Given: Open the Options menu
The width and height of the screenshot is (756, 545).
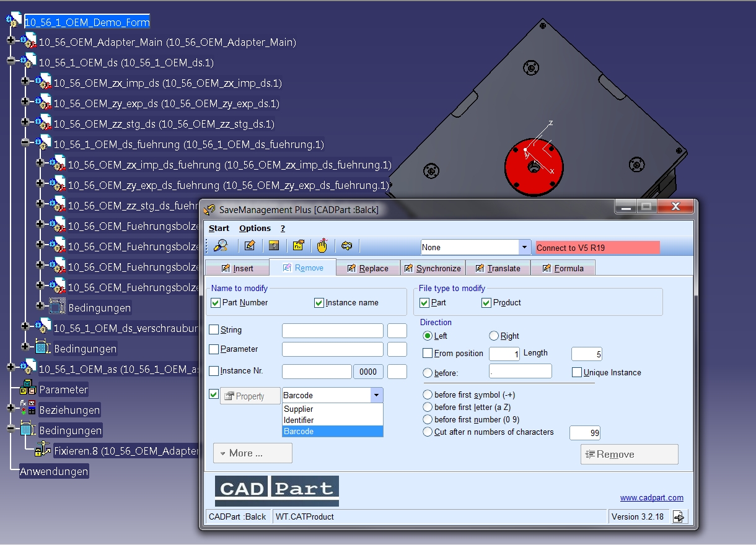Looking at the screenshot, I should coord(255,229).
